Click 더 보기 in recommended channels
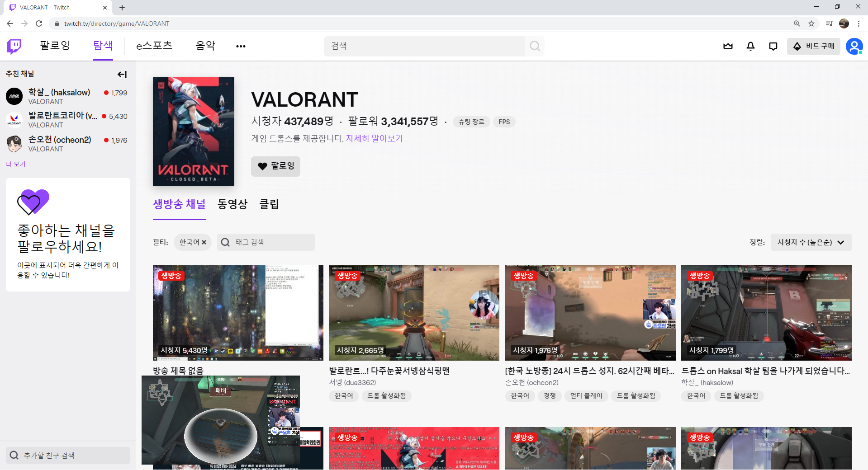Image resolution: width=868 pixels, height=470 pixels. (16, 164)
